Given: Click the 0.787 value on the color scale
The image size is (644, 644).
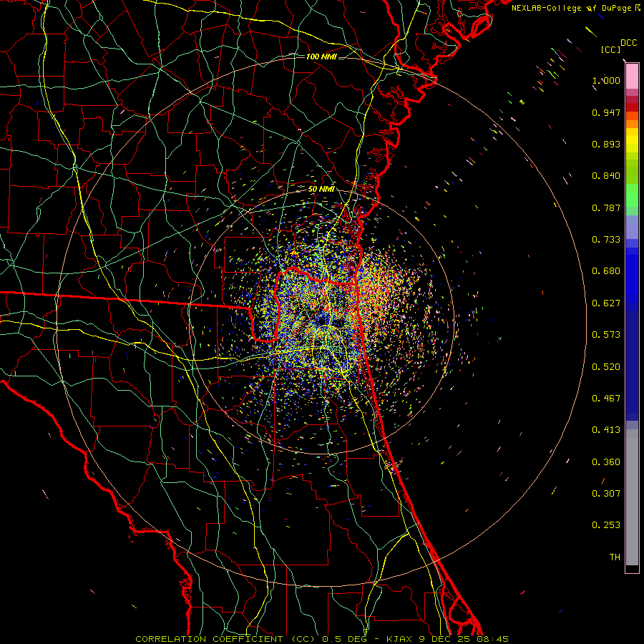Looking at the screenshot, I should pyautogui.click(x=606, y=208).
